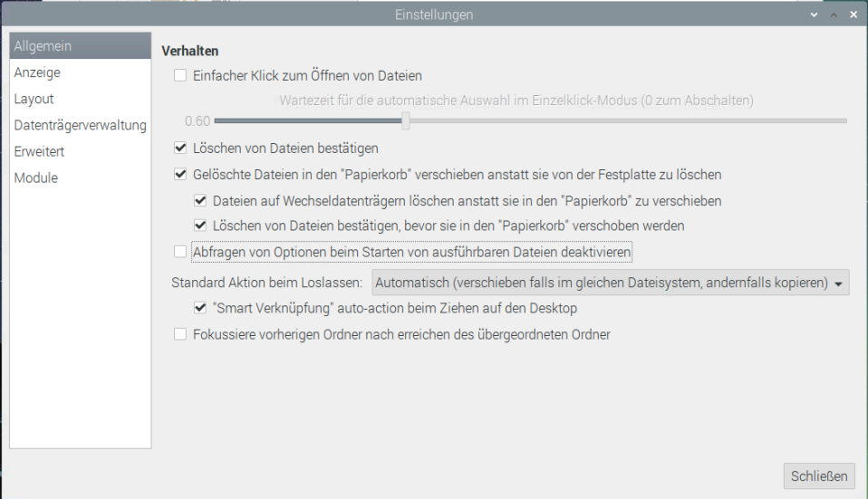Click the Schließen button
This screenshot has height=499, width=868.
[819, 475]
